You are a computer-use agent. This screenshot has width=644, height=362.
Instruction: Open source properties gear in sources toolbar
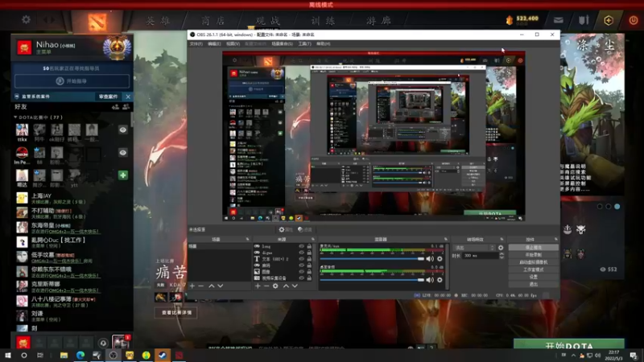[x=275, y=286]
